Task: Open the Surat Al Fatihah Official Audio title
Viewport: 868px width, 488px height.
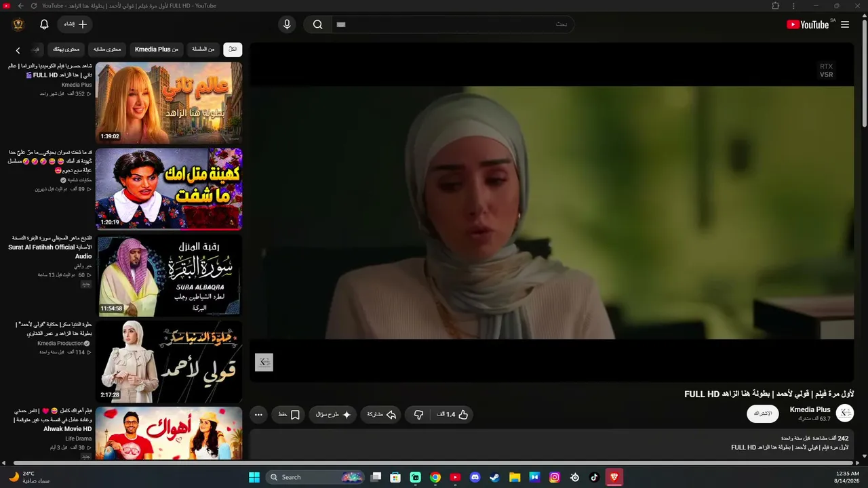Action: tap(50, 247)
